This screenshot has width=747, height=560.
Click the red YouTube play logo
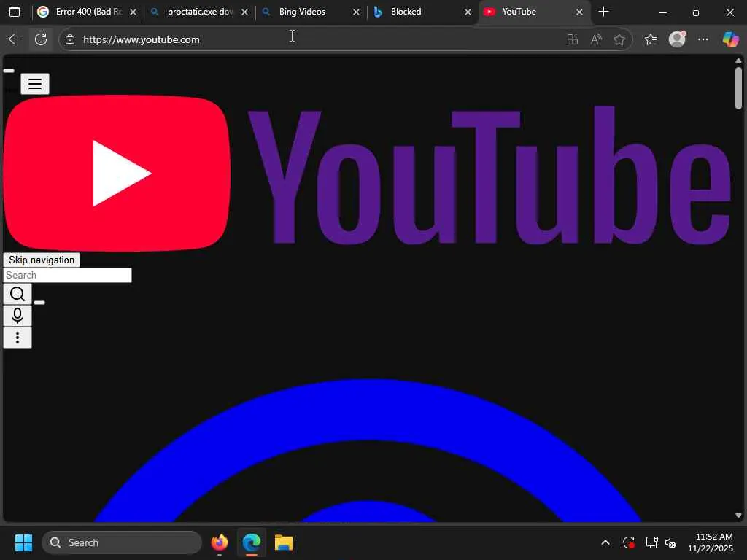pos(117,173)
